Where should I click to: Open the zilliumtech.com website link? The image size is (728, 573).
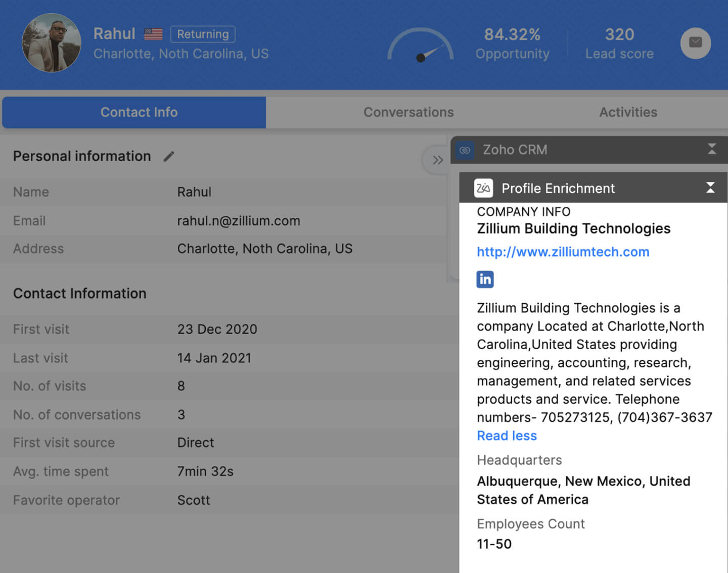(563, 252)
